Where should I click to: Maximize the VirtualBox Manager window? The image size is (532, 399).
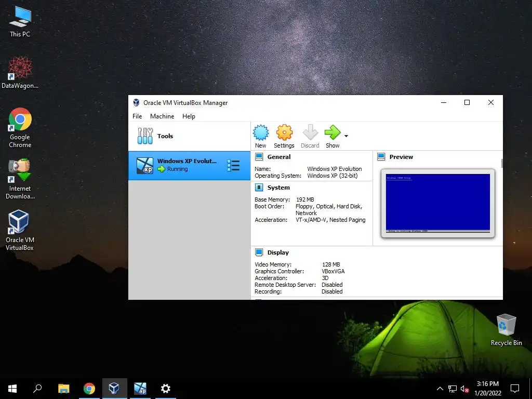coord(467,102)
